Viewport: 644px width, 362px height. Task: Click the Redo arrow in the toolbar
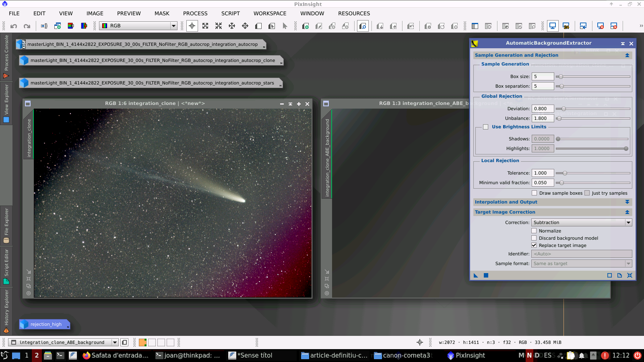click(27, 26)
